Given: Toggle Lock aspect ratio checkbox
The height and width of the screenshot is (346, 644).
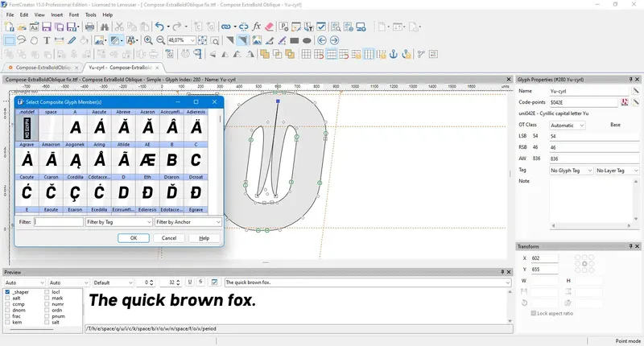Looking at the screenshot, I should (533, 313).
